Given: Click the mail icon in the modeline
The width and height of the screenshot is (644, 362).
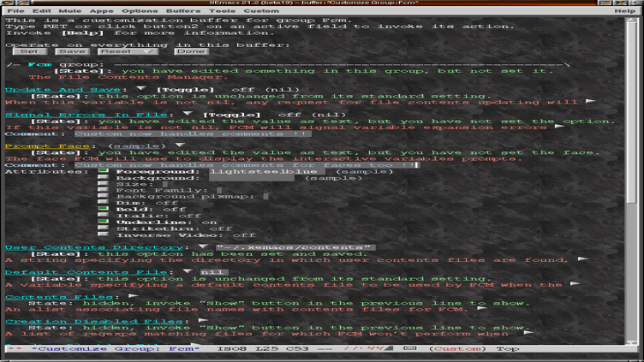Looking at the screenshot, I should coord(409,348).
